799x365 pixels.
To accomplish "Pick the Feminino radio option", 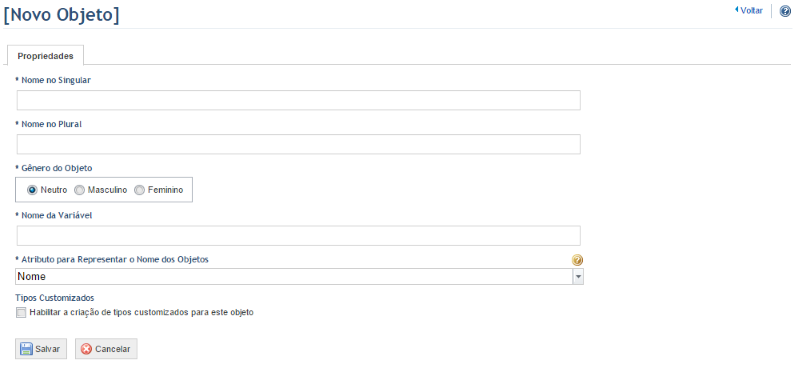I will (x=139, y=190).
